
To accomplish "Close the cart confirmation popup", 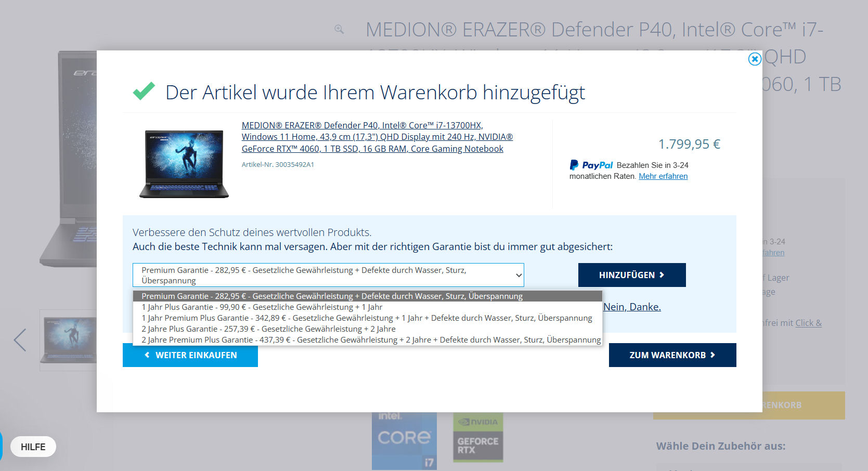I will (754, 59).
